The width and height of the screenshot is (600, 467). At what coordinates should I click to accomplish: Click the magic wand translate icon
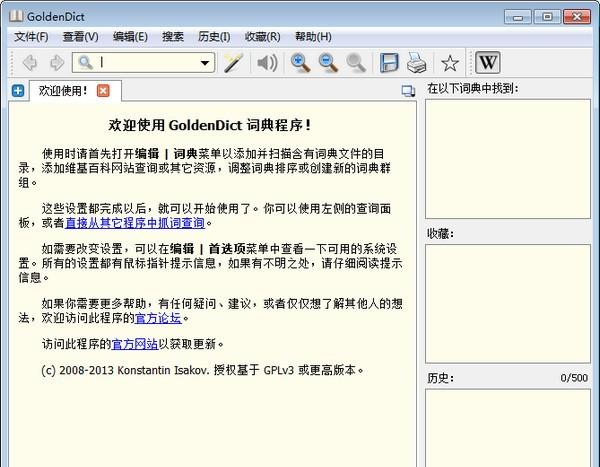click(x=233, y=62)
